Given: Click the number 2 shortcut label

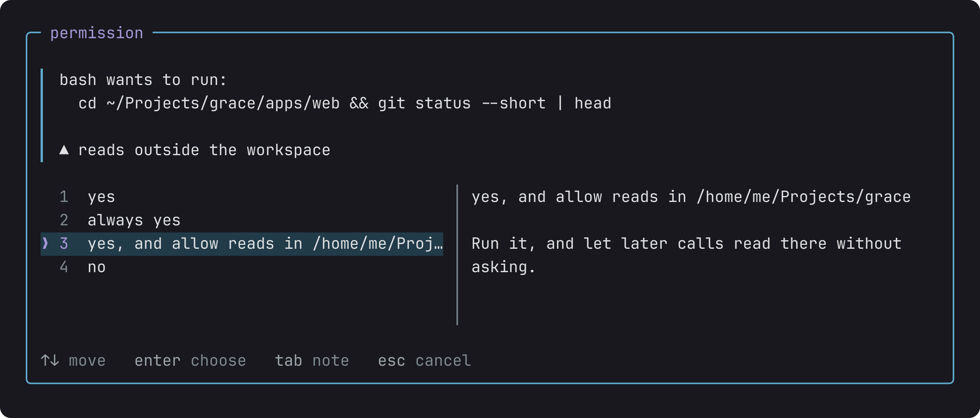Looking at the screenshot, I should click(64, 221).
